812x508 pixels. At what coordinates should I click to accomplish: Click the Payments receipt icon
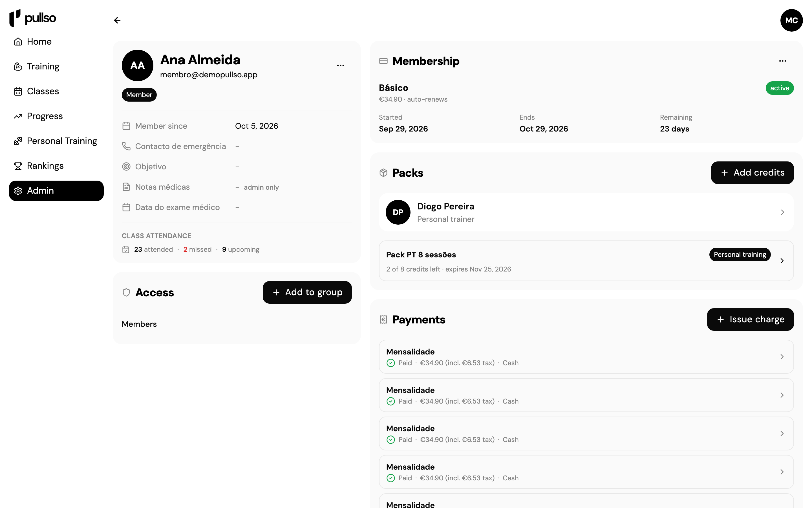click(x=383, y=319)
